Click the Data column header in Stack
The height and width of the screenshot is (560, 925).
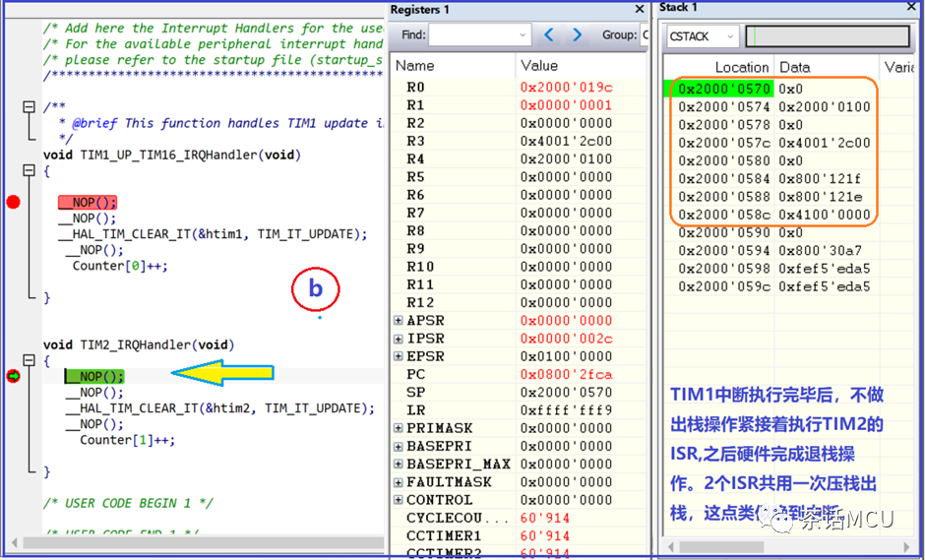coord(826,67)
